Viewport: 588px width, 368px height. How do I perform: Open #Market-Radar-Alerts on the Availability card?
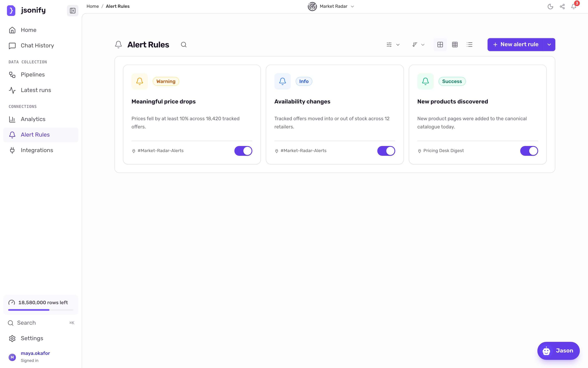pos(303,151)
